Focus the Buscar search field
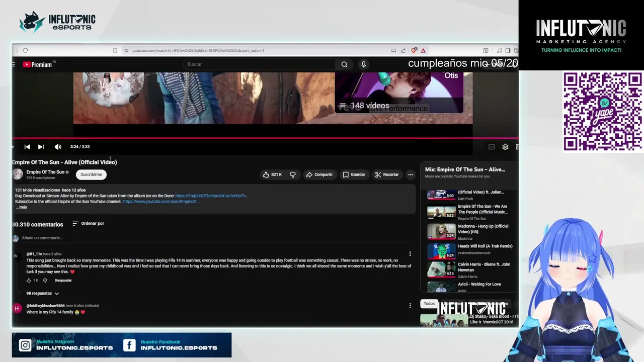This screenshot has width=644, height=362. tap(259, 64)
